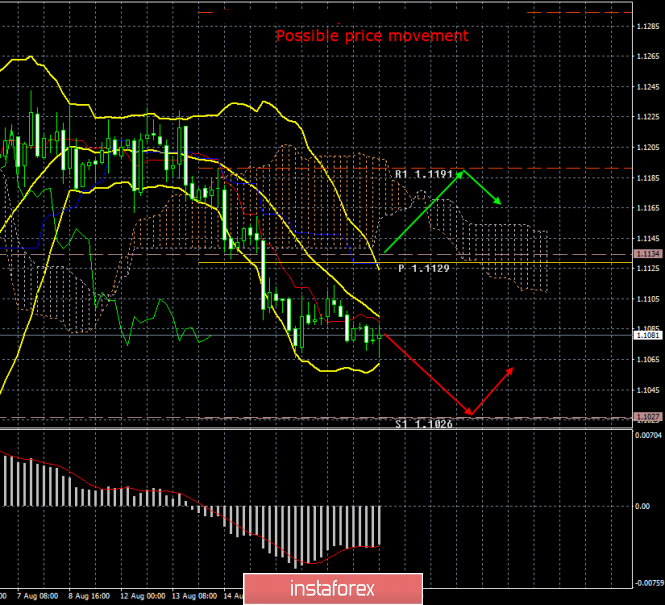Click the 1.1225 price axis value

(648, 117)
